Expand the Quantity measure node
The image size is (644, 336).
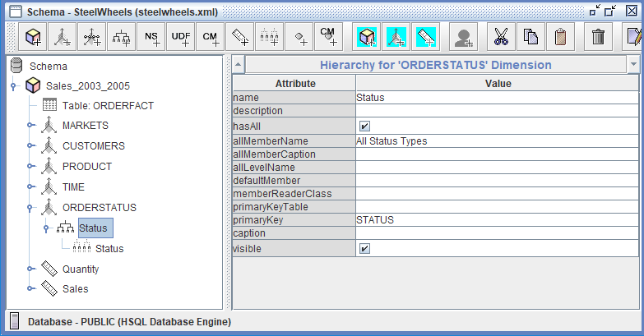30,269
